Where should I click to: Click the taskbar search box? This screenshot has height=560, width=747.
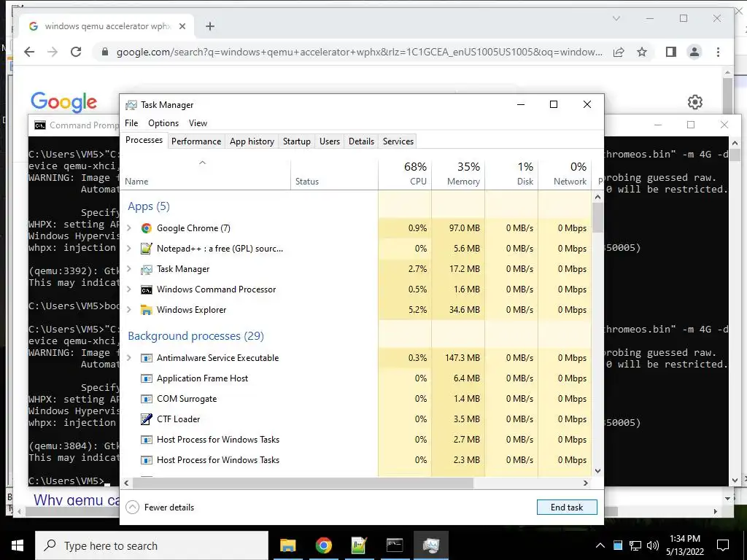click(x=152, y=545)
